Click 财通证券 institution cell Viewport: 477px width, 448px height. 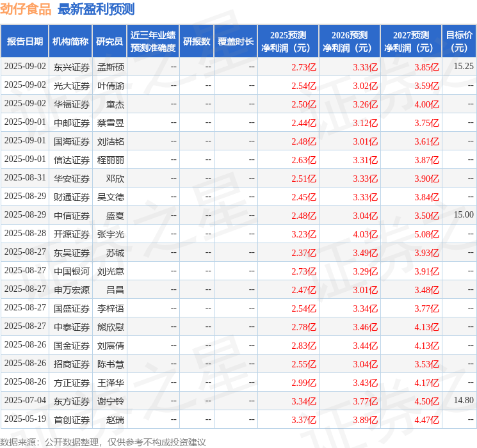click(72, 197)
